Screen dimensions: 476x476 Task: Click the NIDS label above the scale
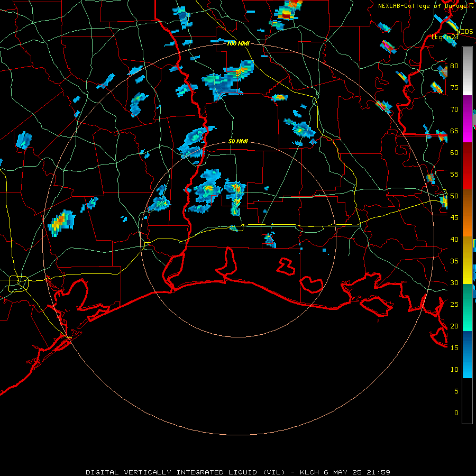(x=465, y=31)
